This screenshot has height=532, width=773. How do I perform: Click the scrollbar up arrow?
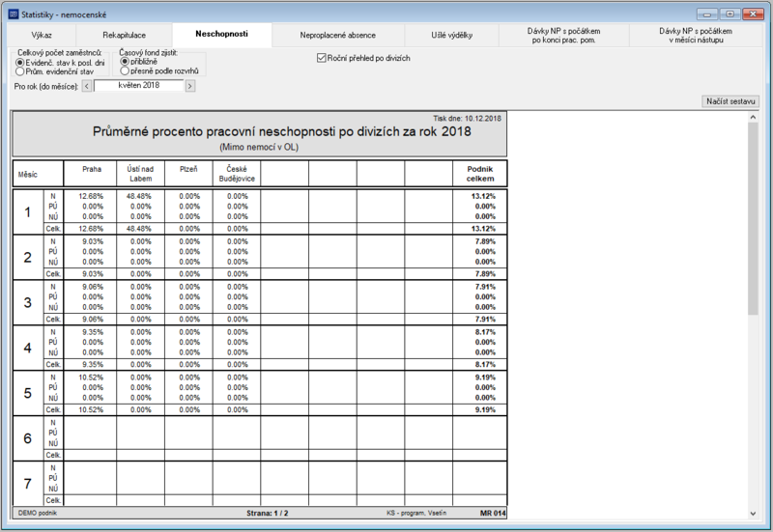point(753,117)
